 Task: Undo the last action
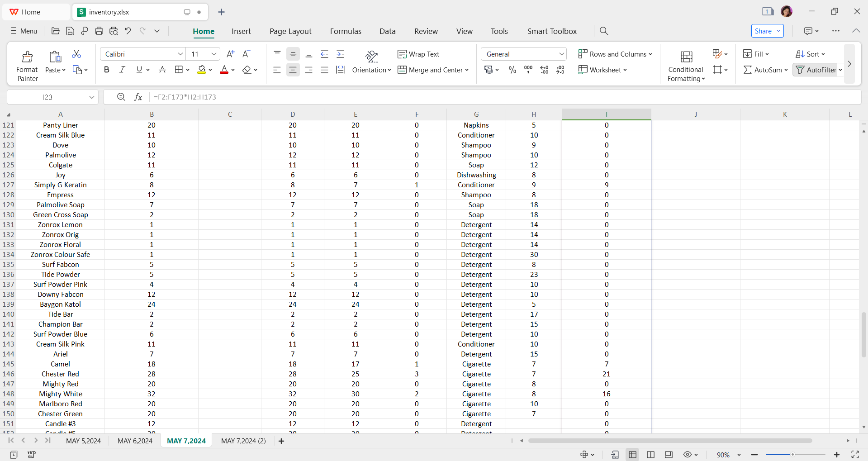(x=128, y=31)
